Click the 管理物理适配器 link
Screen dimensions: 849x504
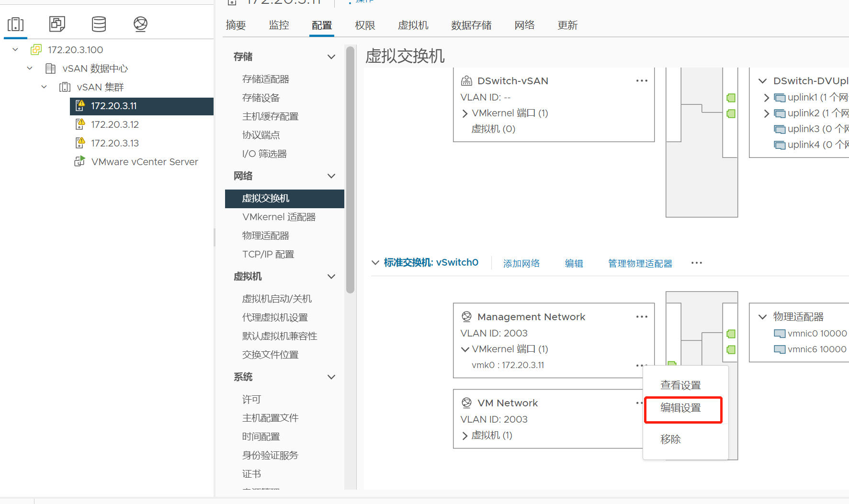[x=640, y=263]
